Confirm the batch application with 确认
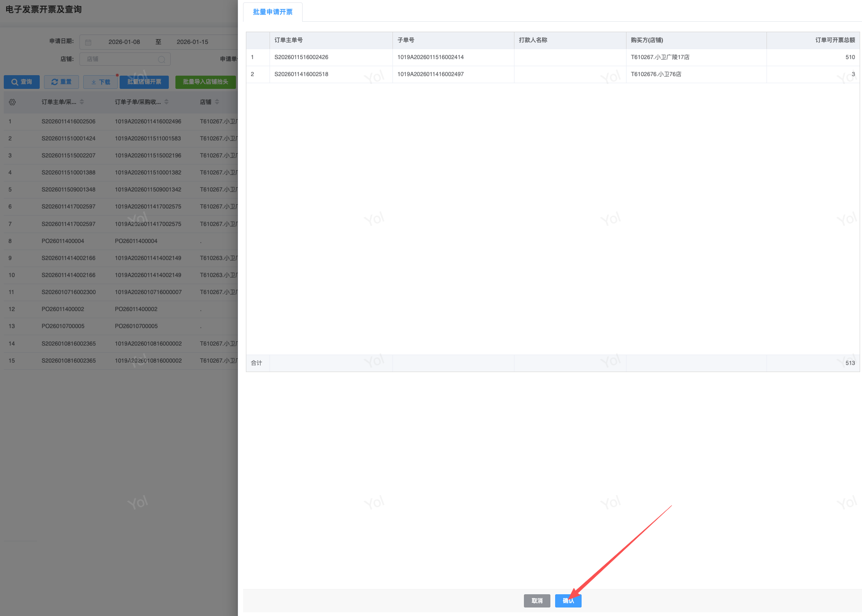This screenshot has height=616, width=862. [x=568, y=601]
